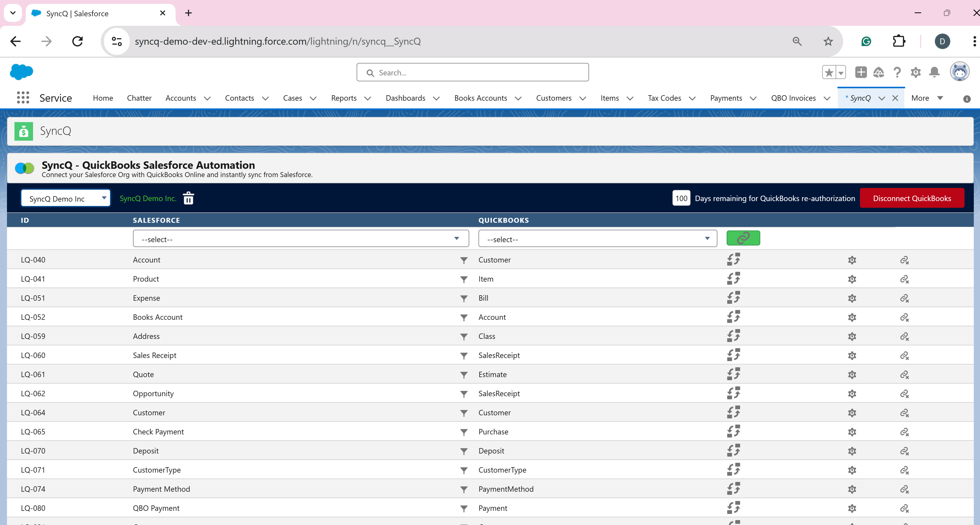Screen dimensions: 980x525
Task: Open the SyncQ Demo Inc company dropdown
Action: (65, 198)
